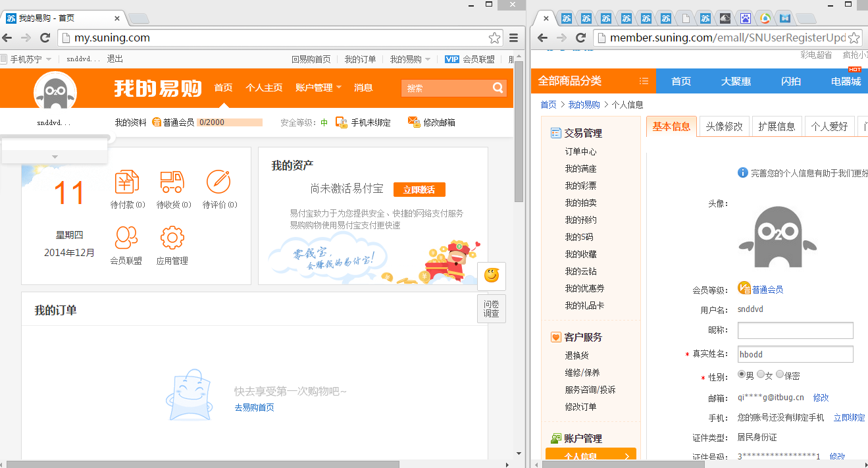Reload the my.suning.com page
This screenshot has height=468, width=868.
point(45,38)
